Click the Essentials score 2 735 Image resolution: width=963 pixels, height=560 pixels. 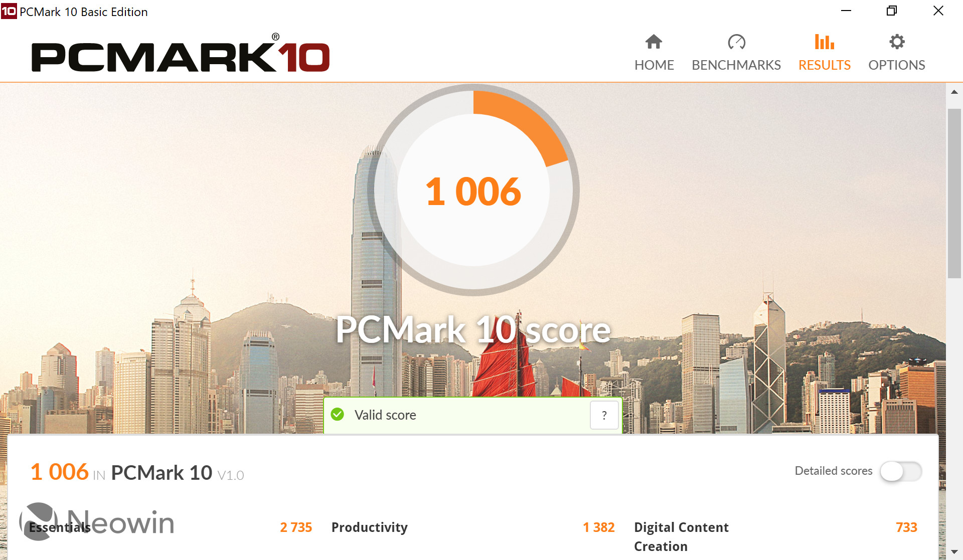pyautogui.click(x=296, y=527)
